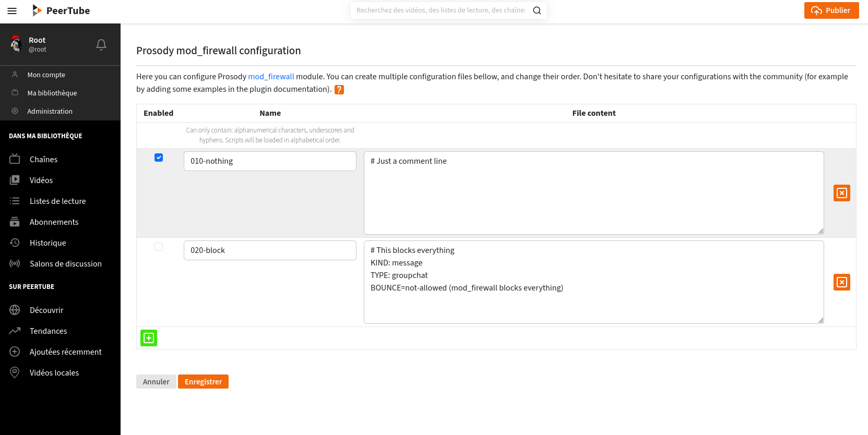Click the orange help question mark icon
868x435 pixels.
click(339, 90)
